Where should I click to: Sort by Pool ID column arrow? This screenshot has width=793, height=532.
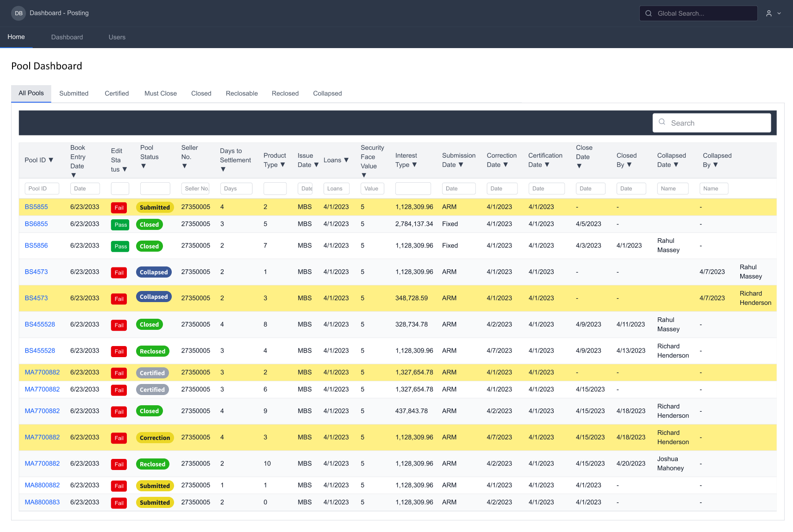point(51,160)
